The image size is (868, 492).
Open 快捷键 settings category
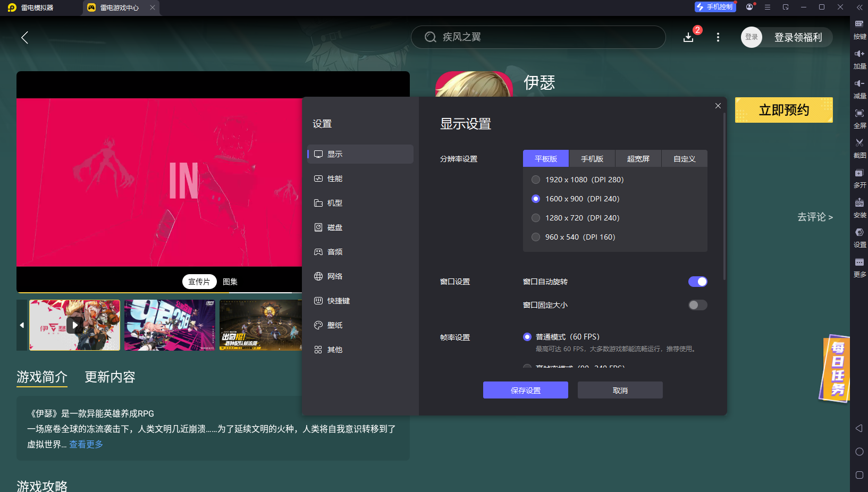click(360, 301)
